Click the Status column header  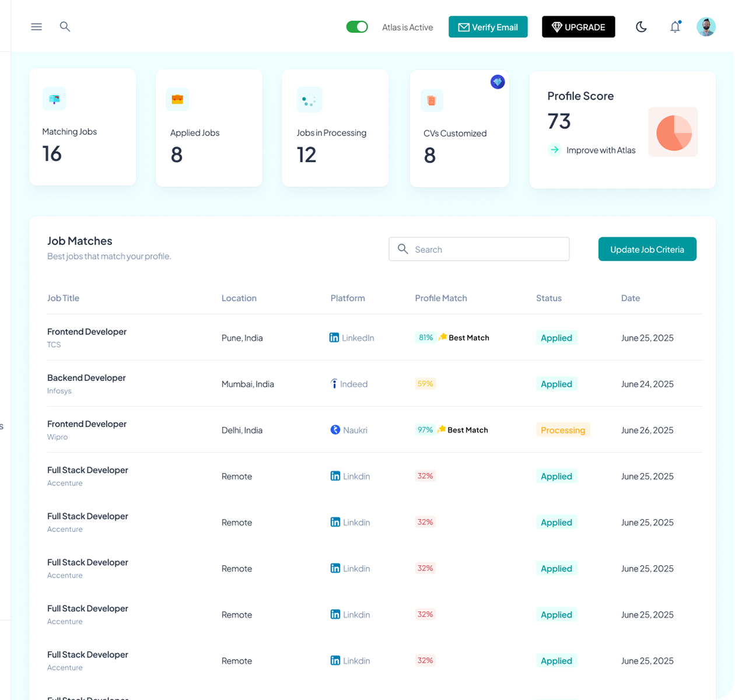point(548,298)
